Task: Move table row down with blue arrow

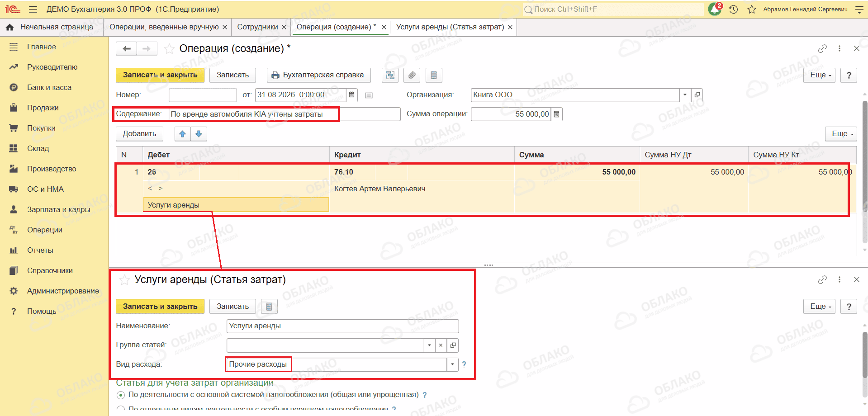Action: coord(199,134)
